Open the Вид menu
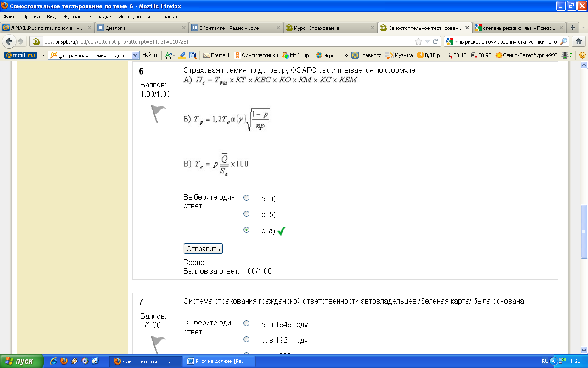Screen dimensions: 588x368 51,17
